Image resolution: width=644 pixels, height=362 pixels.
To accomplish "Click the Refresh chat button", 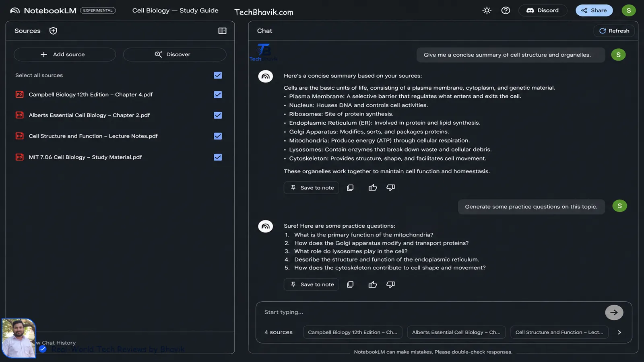I will click(614, 31).
